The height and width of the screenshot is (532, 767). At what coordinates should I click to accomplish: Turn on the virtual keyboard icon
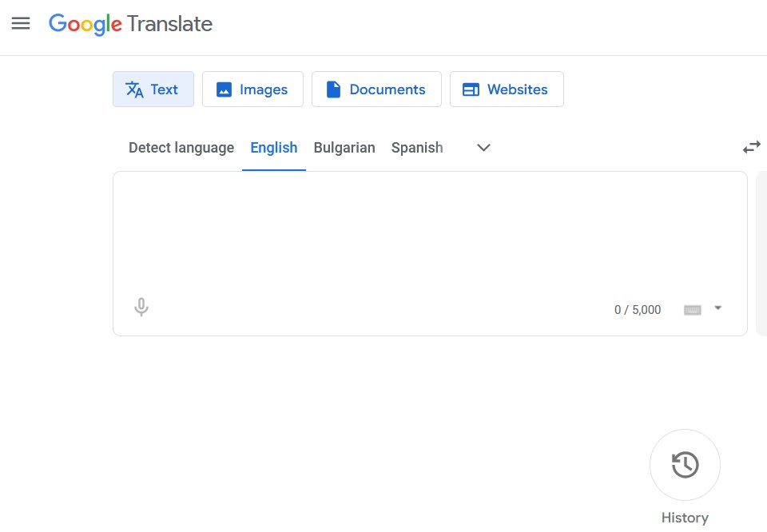693,310
